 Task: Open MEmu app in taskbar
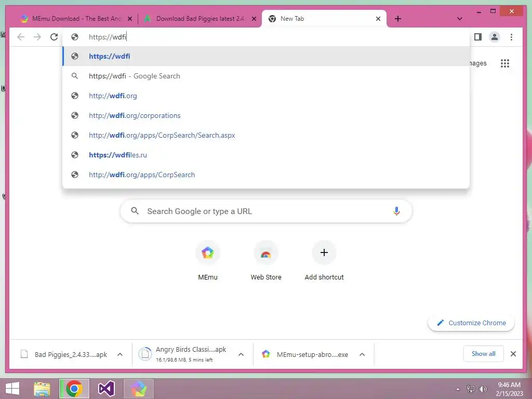[x=138, y=389]
